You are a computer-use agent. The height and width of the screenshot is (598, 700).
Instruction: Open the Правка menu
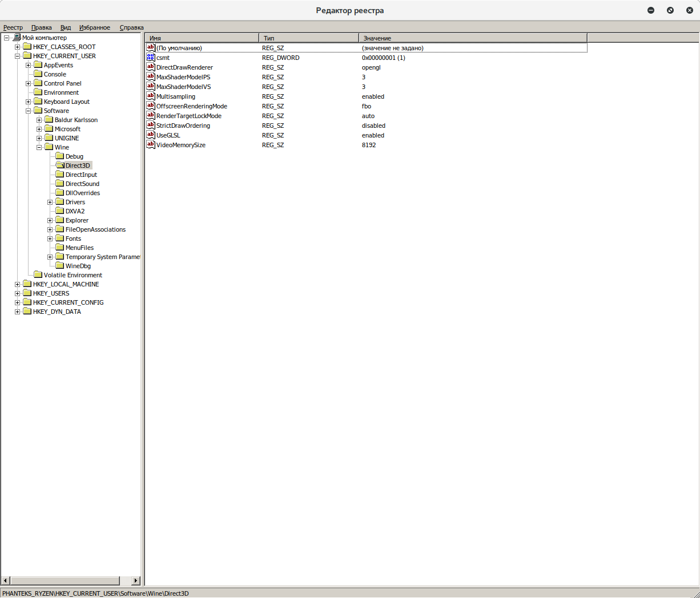[41, 27]
